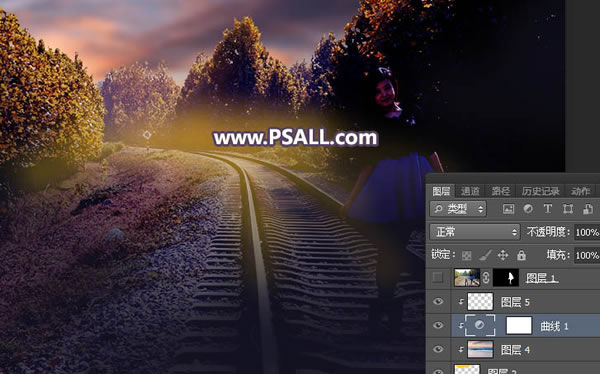Filter layers by type (T) icon
600x374 pixels.
(x=548, y=209)
